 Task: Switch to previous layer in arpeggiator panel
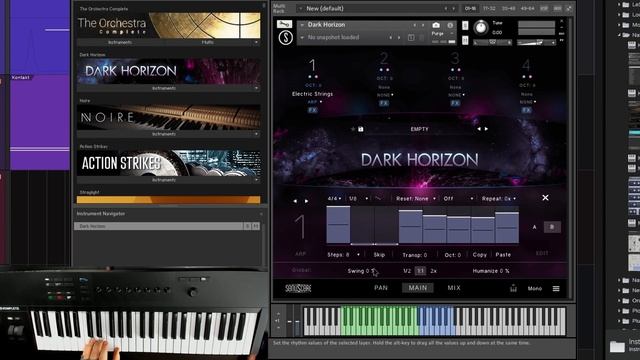pyautogui.click(x=295, y=201)
